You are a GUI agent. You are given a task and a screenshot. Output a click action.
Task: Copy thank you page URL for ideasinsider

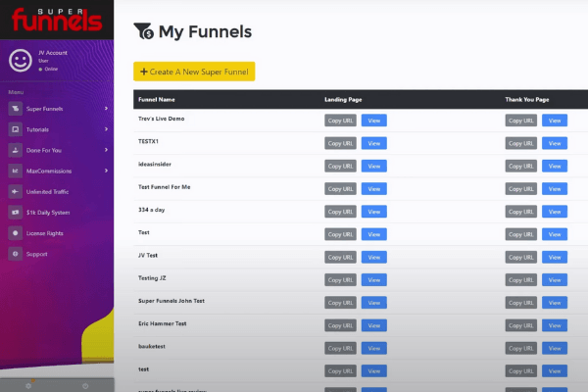coord(521,167)
